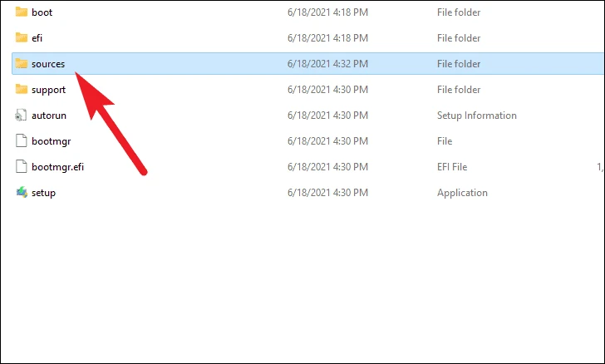Click the bootmgr.efi file icon
605x364 pixels.
pyautogui.click(x=22, y=167)
